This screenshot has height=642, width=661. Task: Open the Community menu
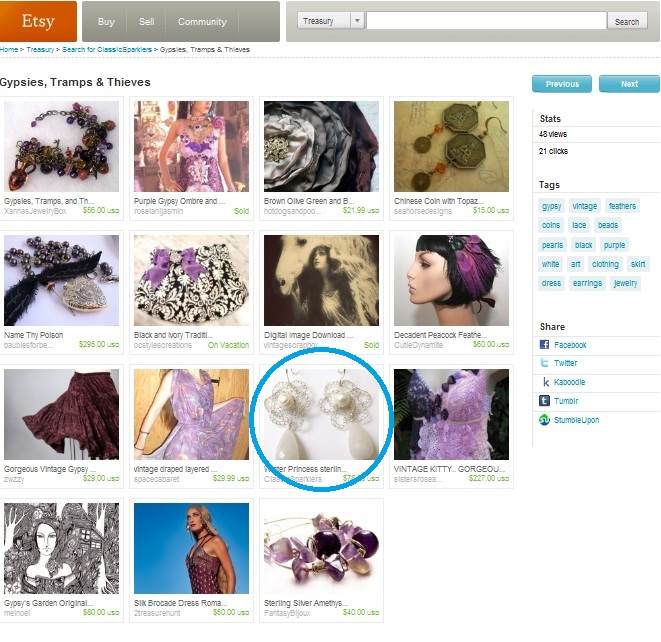pyautogui.click(x=202, y=21)
